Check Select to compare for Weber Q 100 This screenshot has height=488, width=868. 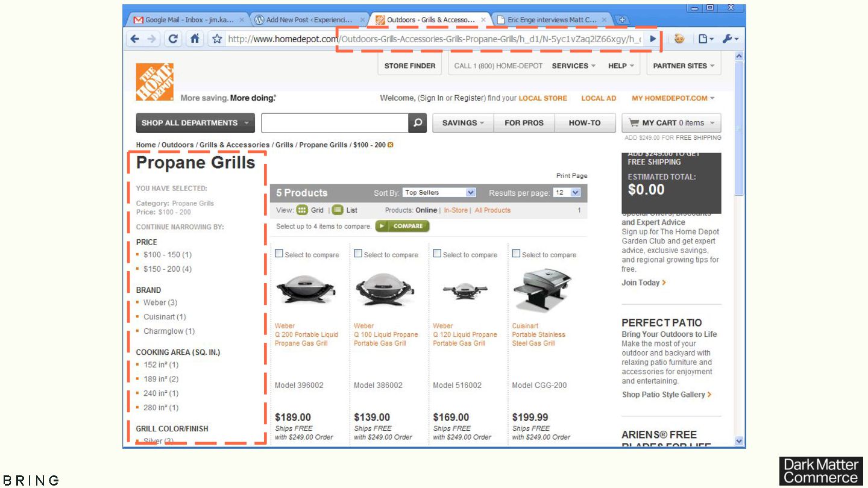[x=358, y=254]
